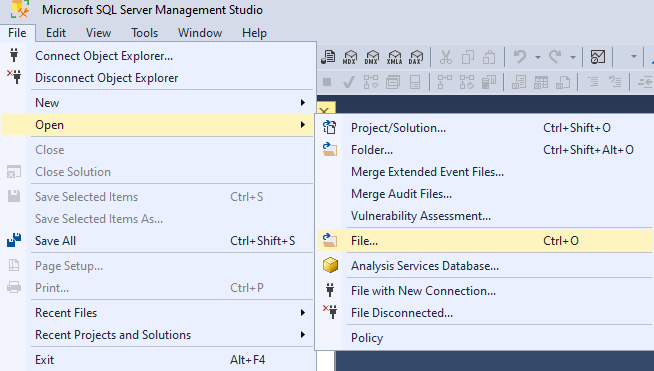Open the Tools menu
The width and height of the screenshot is (654, 371).
pos(144,33)
